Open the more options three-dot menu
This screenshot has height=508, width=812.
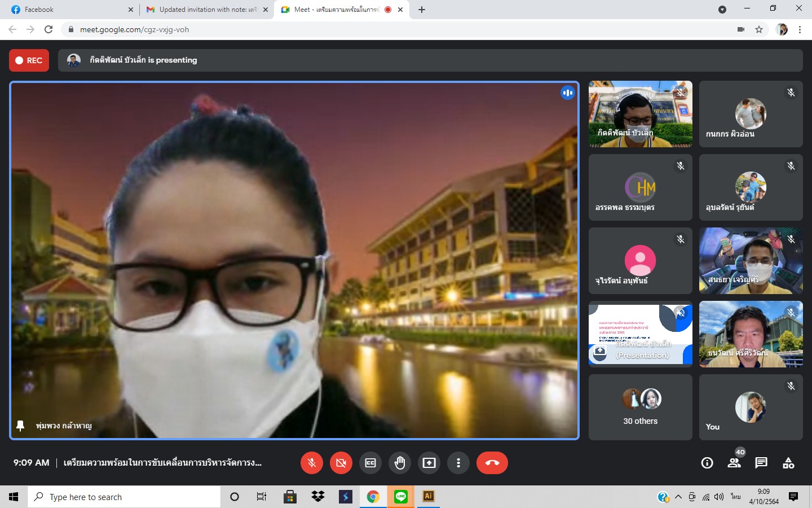pos(458,463)
